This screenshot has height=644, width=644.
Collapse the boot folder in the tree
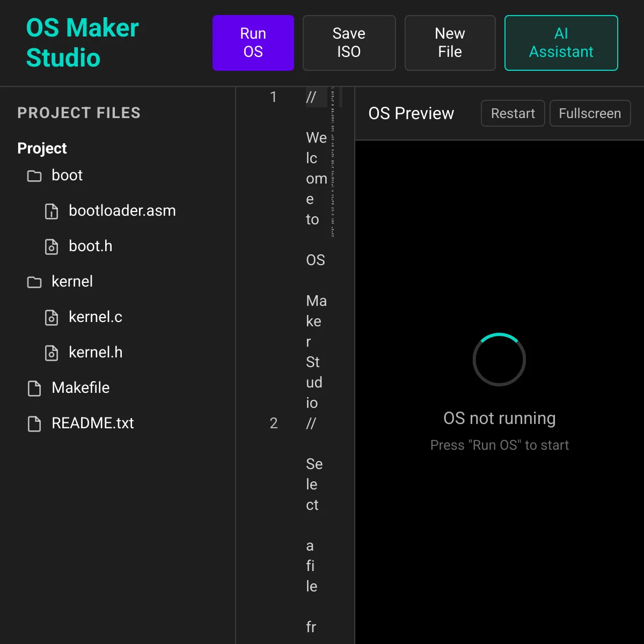click(x=67, y=175)
